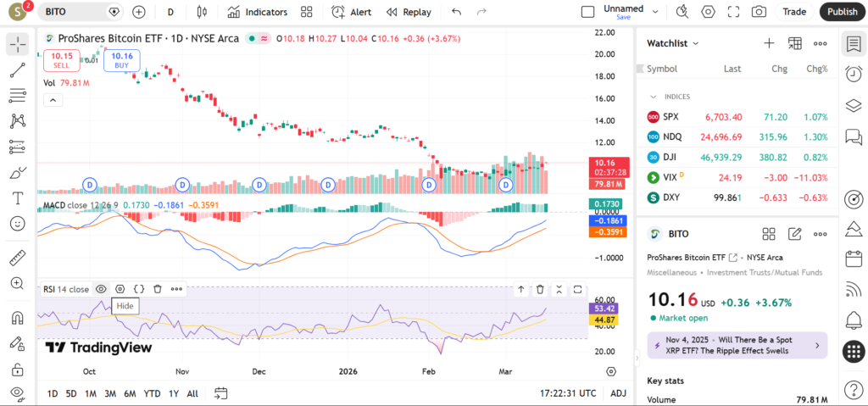Viewport: 868px width, 406px height.
Task: Select the Text tool in left toolbar
Action: 17,198
